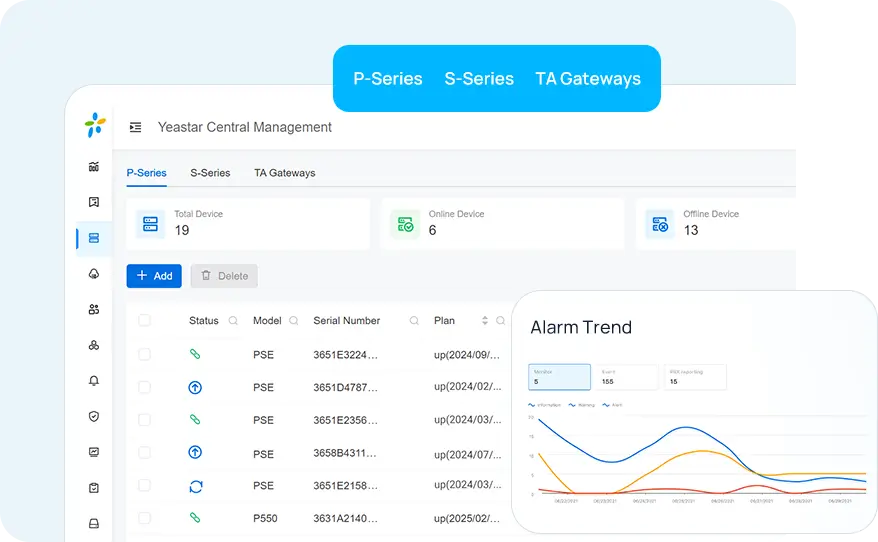
Task: Collapse the sidebar with the menu fold icon
Action: 136,127
